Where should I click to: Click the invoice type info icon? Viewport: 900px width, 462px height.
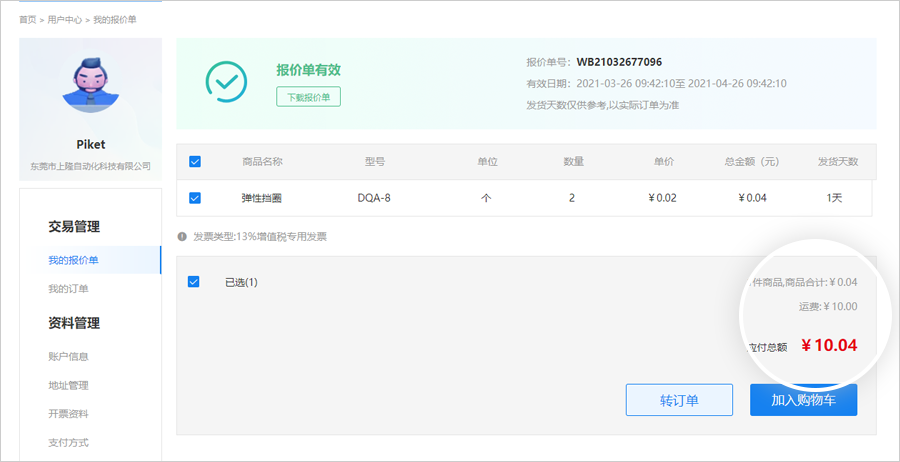182,237
